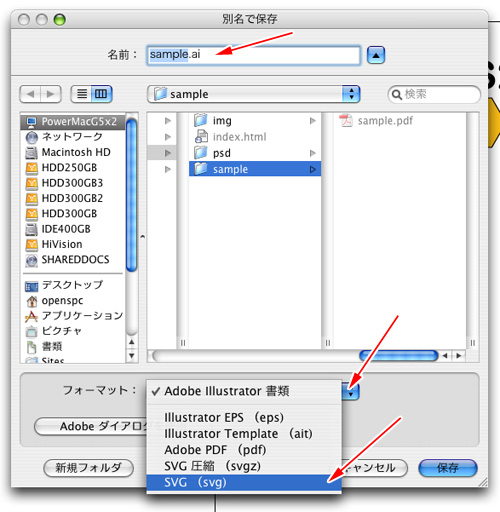Select the highlighted sample folder
Viewport: 500px width, 512px height.
[255, 169]
